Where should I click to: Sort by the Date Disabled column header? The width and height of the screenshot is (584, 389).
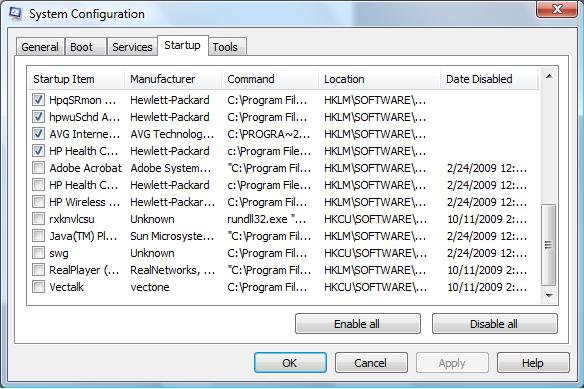489,79
